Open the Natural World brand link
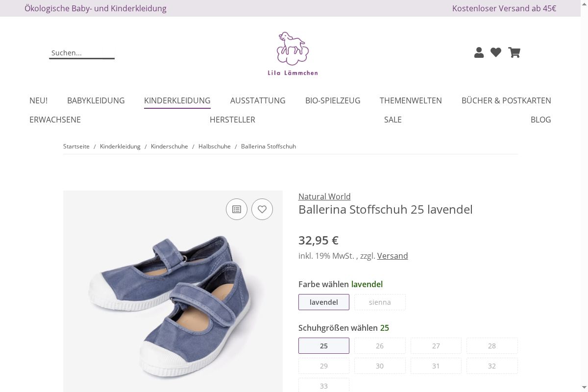This screenshot has height=392, width=588. [x=324, y=196]
